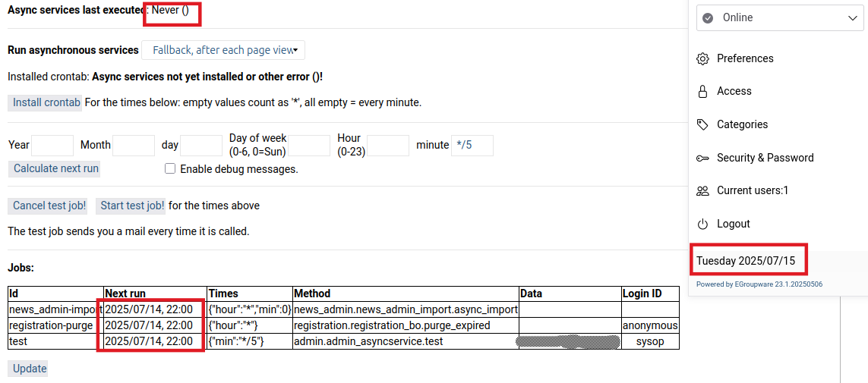
Task: Open the Run asynchronous services dropdown
Action: pyautogui.click(x=223, y=50)
